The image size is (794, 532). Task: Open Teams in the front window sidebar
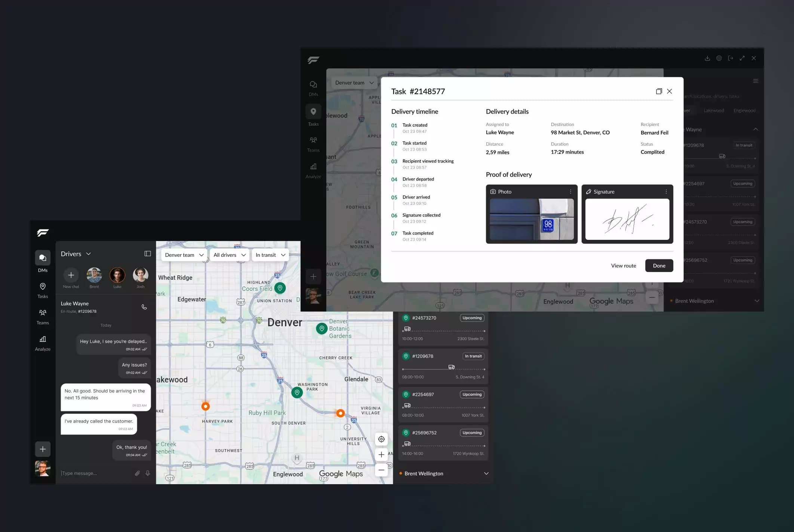pos(43,317)
